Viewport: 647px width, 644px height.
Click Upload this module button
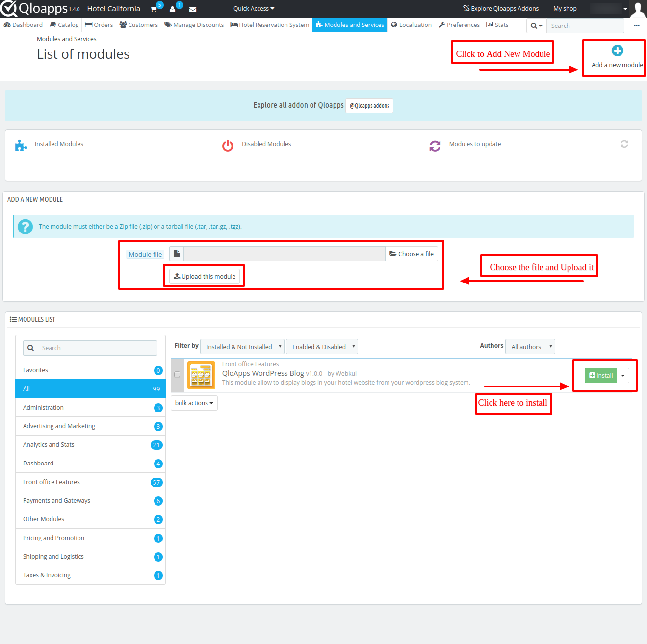tap(205, 277)
